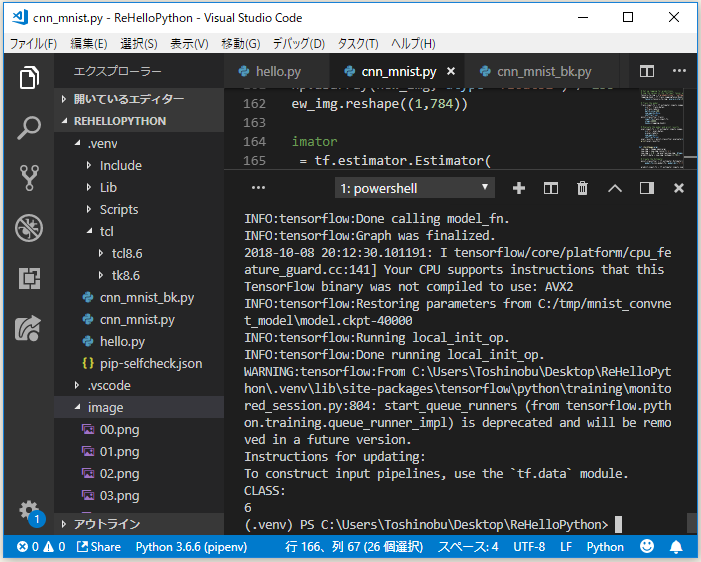The image size is (701, 562).
Task: Open the Debug view in activity bar
Action: pos(29,228)
